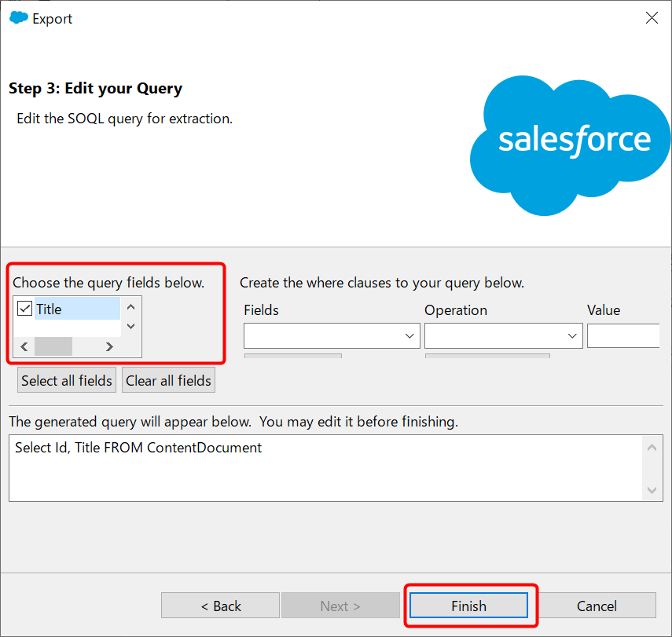Click the Clear all fields button

(168, 380)
